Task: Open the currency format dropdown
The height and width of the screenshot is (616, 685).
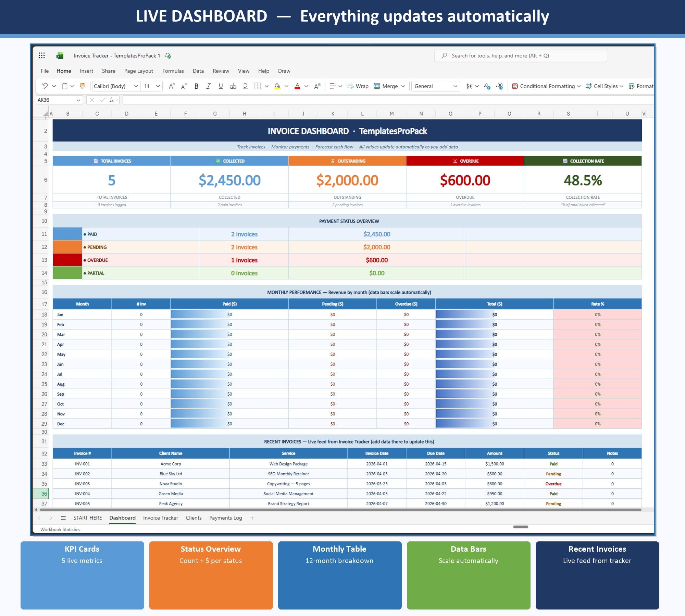Action: (477, 86)
